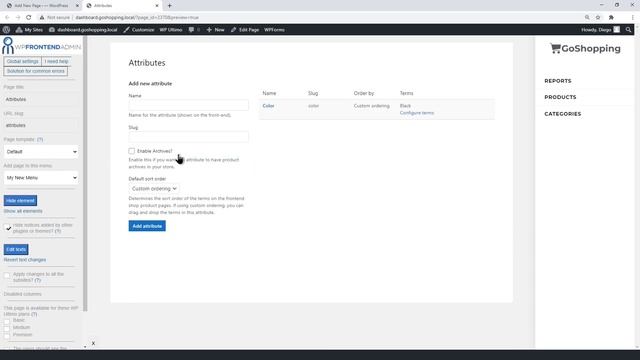
Task: Toggle apply changes to all subsites
Action: [7, 276]
